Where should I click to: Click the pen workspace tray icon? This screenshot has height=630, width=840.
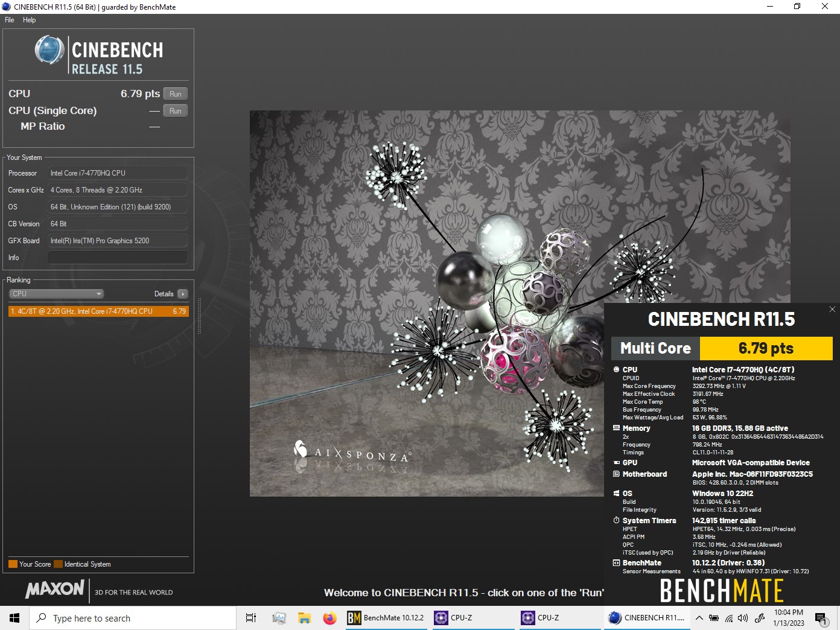coord(760,618)
